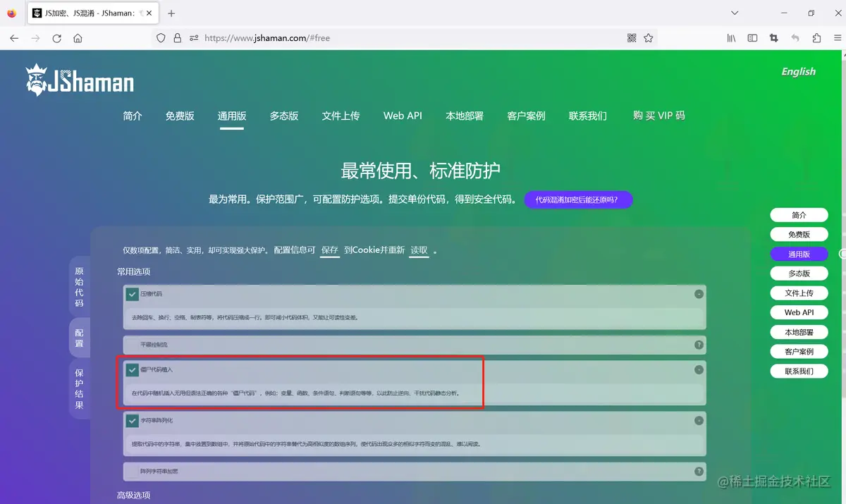Viewport: 846px width, 504px height.
Task: Click the 最常使用、标准防护 heading
Action: point(421,171)
